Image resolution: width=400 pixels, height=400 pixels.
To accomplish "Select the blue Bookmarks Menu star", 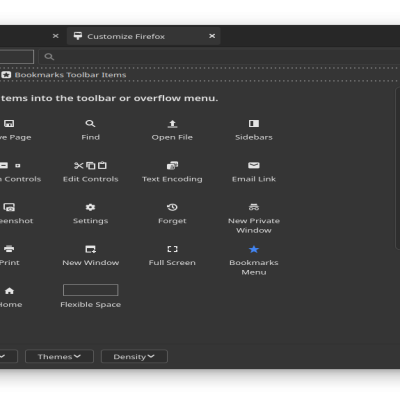I will pos(254,249).
